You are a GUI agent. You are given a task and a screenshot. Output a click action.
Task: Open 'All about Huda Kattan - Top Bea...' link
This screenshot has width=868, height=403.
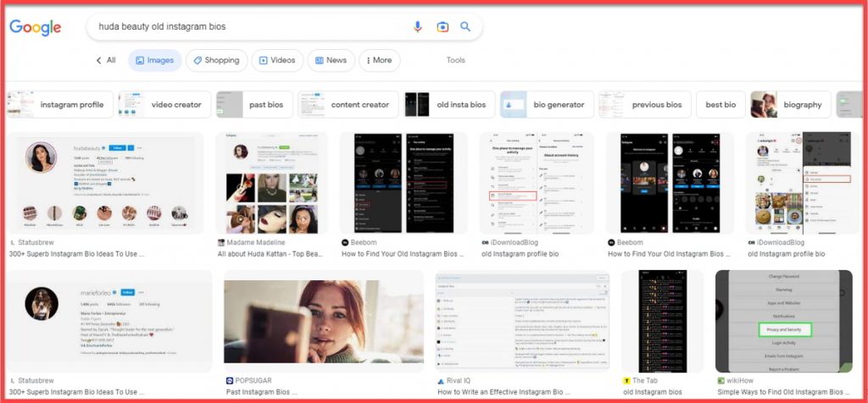coord(270,254)
